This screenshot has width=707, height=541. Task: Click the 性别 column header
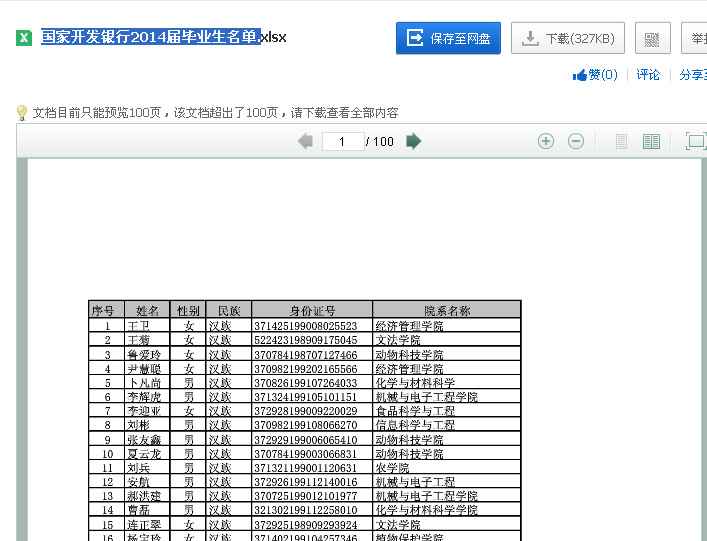(188, 310)
